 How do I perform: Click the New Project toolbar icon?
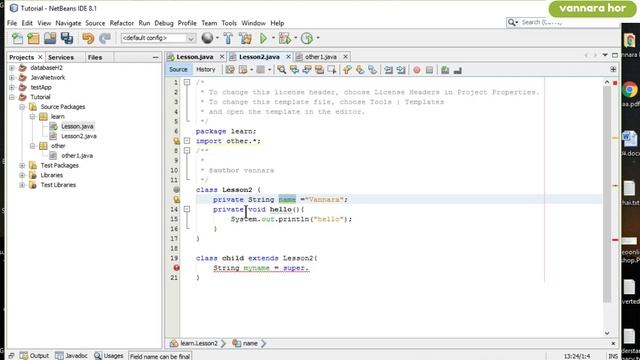(x=33, y=38)
